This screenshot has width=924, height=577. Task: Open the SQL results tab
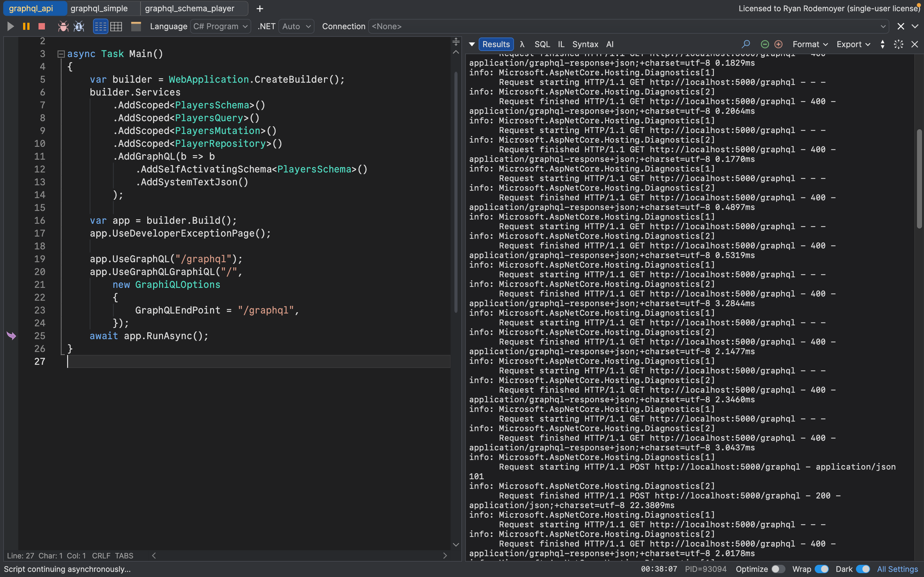[542, 44]
